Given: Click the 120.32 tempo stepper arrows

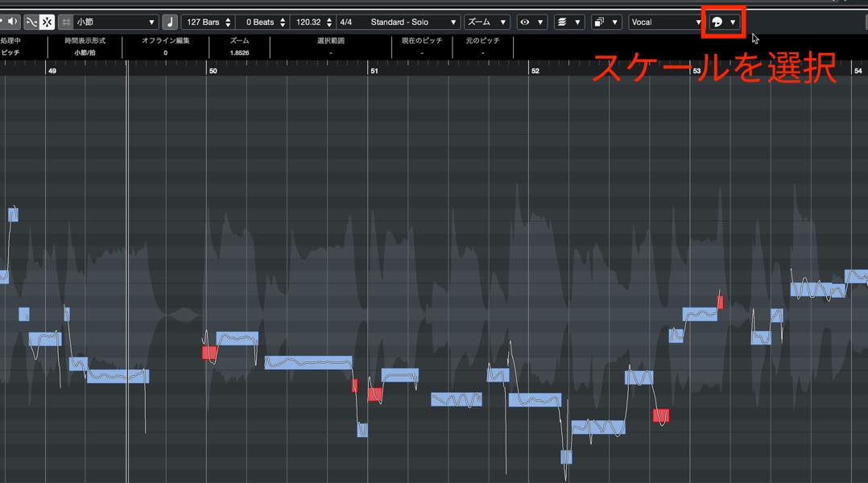Looking at the screenshot, I should click(x=329, y=22).
